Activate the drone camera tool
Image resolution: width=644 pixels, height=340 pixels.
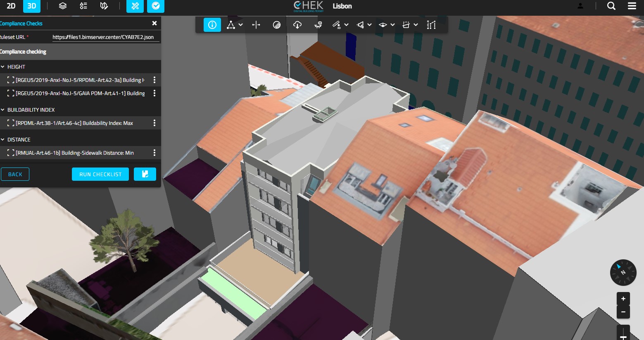pyautogui.click(x=318, y=25)
